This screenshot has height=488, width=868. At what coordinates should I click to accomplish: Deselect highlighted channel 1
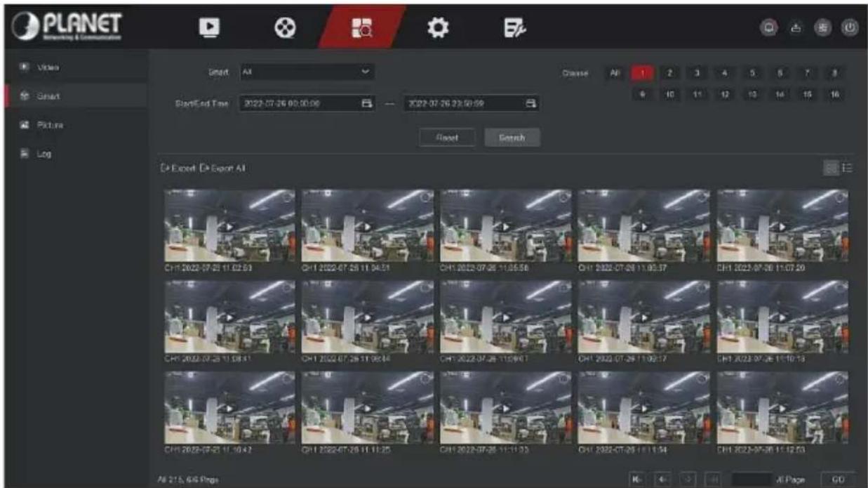coord(642,72)
